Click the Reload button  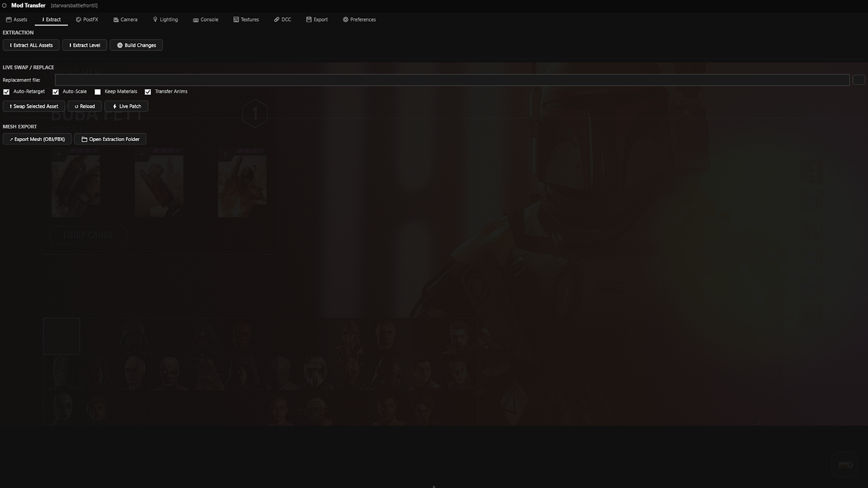85,106
